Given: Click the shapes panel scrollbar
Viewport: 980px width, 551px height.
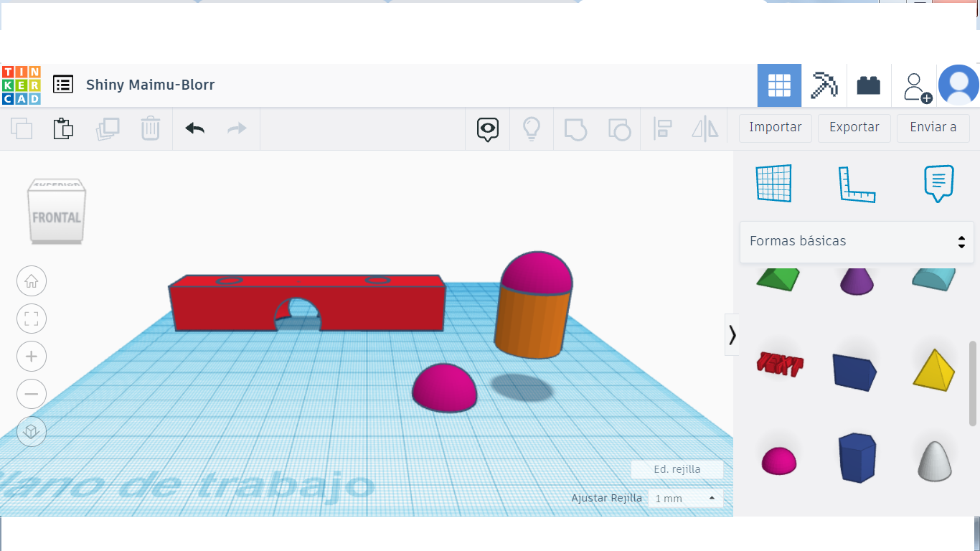Looking at the screenshot, I should [973, 382].
